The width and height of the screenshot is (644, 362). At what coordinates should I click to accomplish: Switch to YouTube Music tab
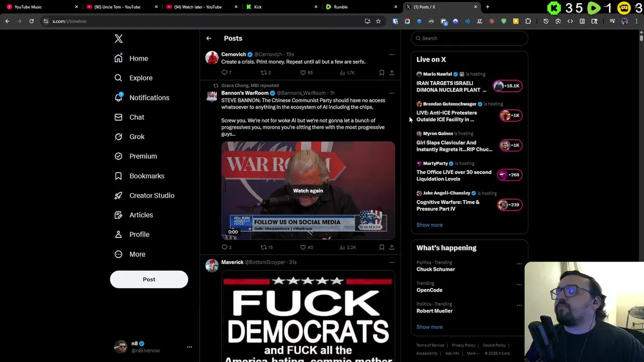tap(41, 7)
